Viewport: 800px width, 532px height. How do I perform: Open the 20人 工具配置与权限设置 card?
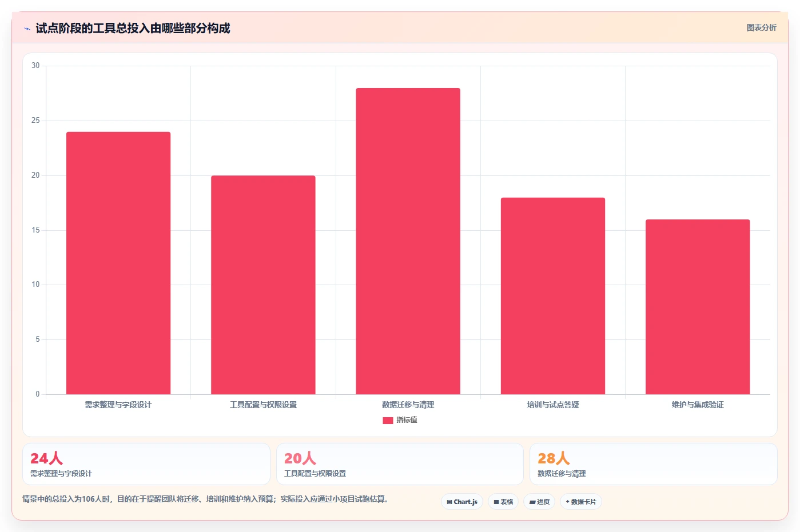400,464
